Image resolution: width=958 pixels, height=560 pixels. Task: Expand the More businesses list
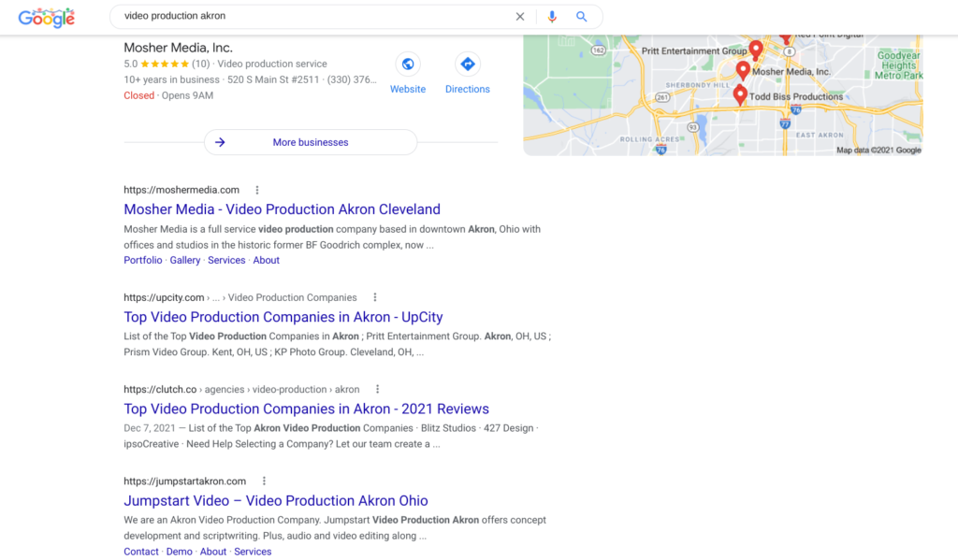311,142
